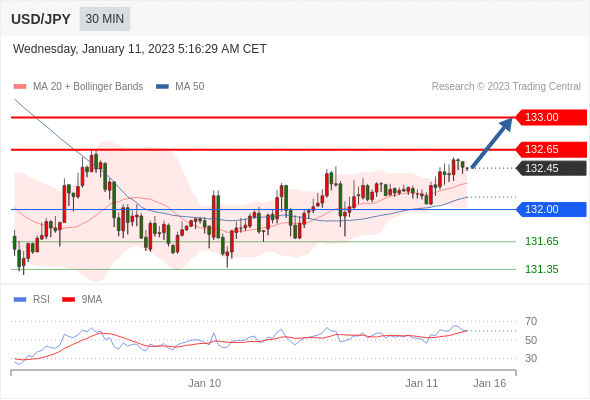590x400 pixels.
Task: Click the RSI legend label
Action: 41,300
